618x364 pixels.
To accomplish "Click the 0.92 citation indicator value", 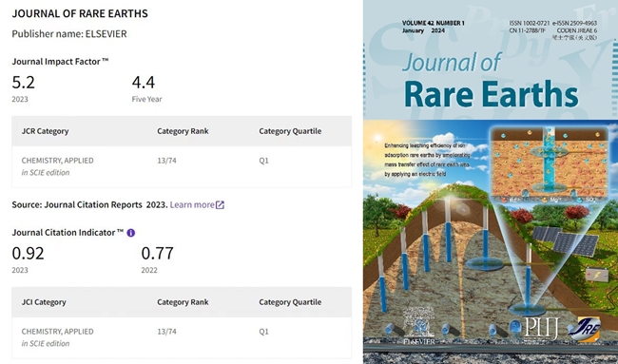I will 28,254.
